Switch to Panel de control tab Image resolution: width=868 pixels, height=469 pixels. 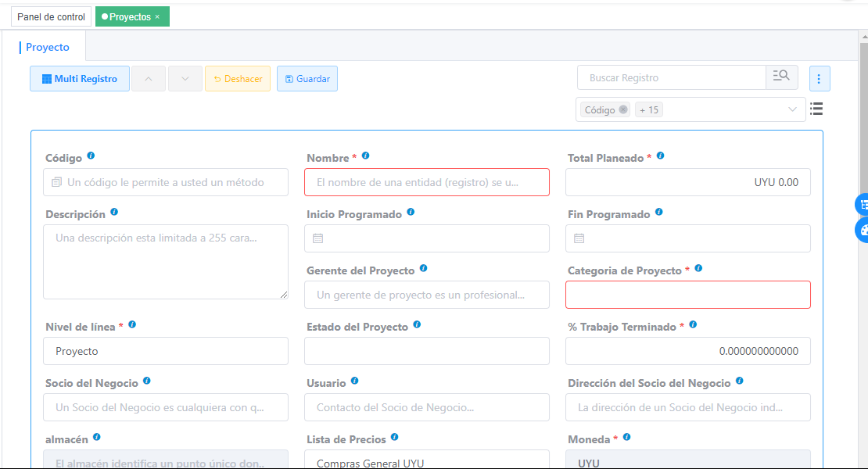point(51,16)
